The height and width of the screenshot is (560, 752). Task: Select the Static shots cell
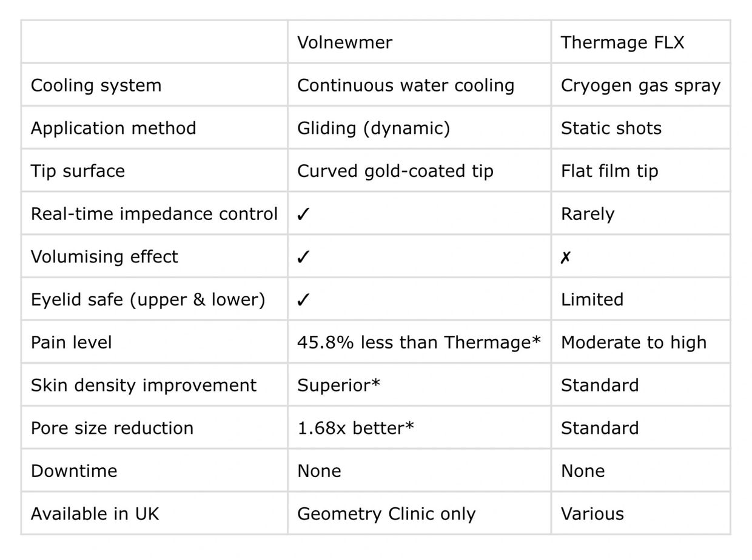pos(611,128)
